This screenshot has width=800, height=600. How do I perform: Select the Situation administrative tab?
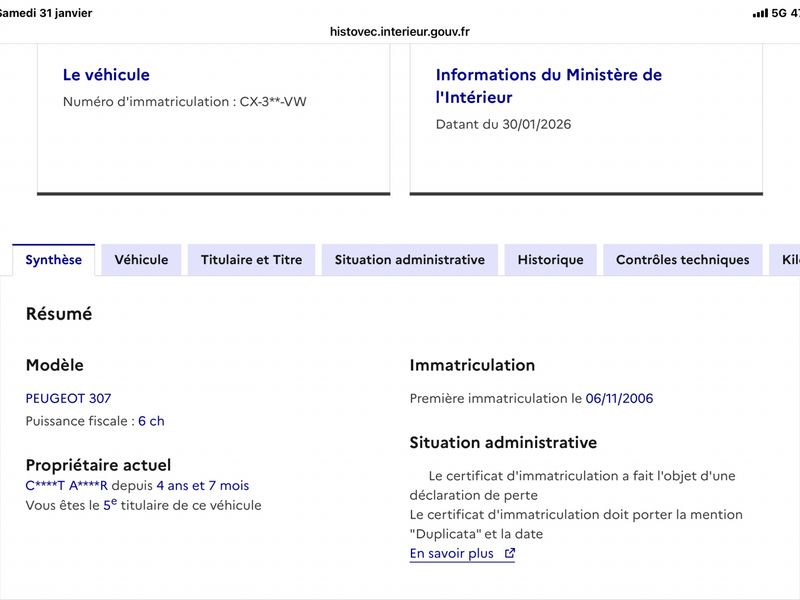[409, 260]
